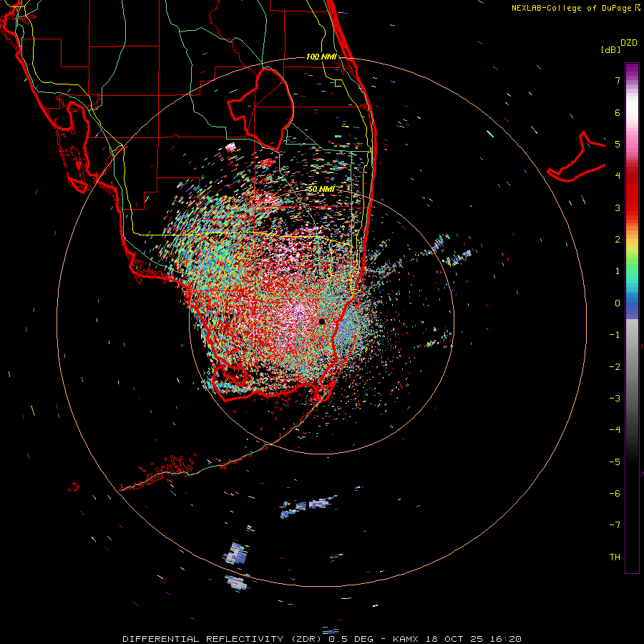Click the NEXLAB-College of DuPage watermark text
Image resolution: width=644 pixels, height=644 pixels.
point(576,8)
